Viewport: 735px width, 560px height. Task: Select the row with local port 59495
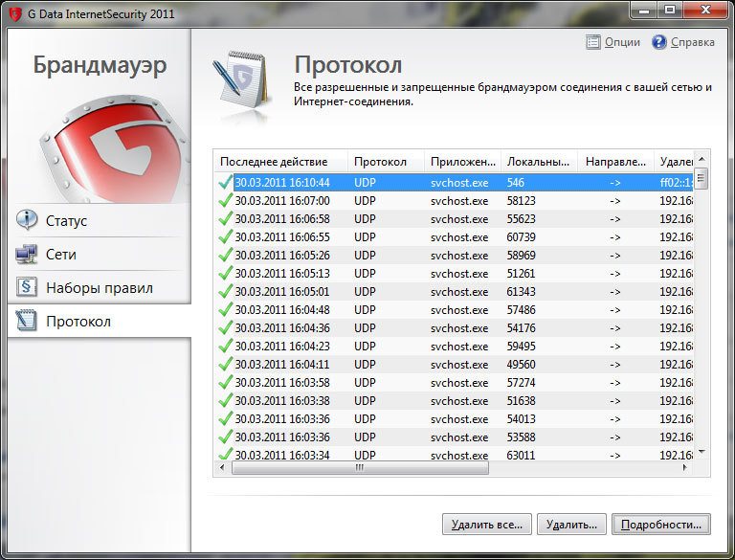(455, 347)
